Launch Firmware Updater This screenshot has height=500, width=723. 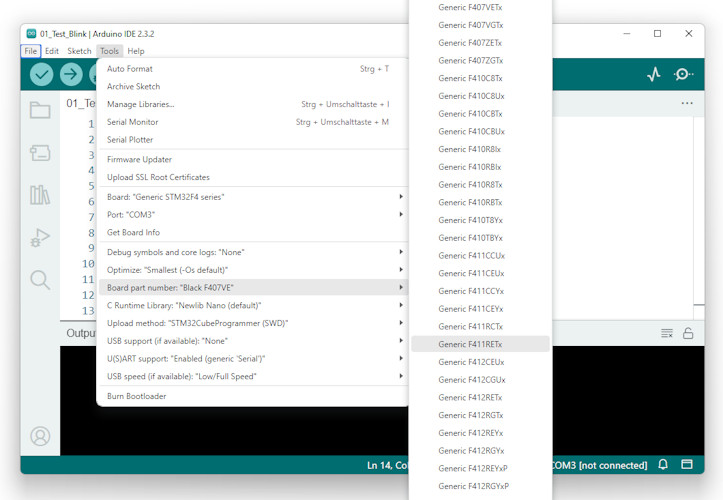[x=252, y=160]
